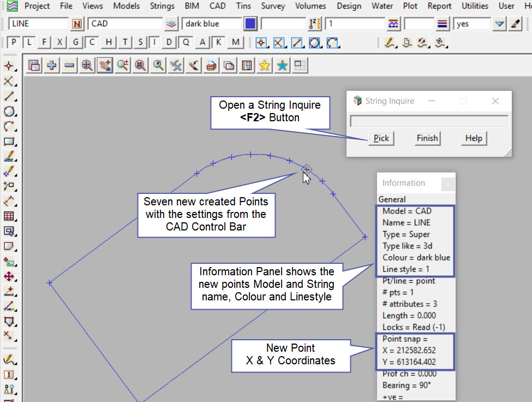
Task: Click the model layers icon beside CAD field
Action: [x=171, y=24]
